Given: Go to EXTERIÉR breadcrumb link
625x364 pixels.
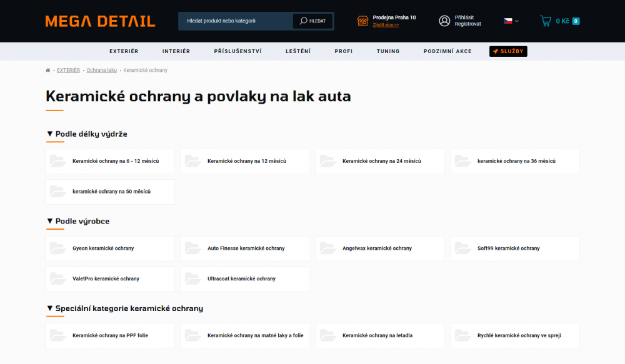Looking at the screenshot, I should (69, 70).
